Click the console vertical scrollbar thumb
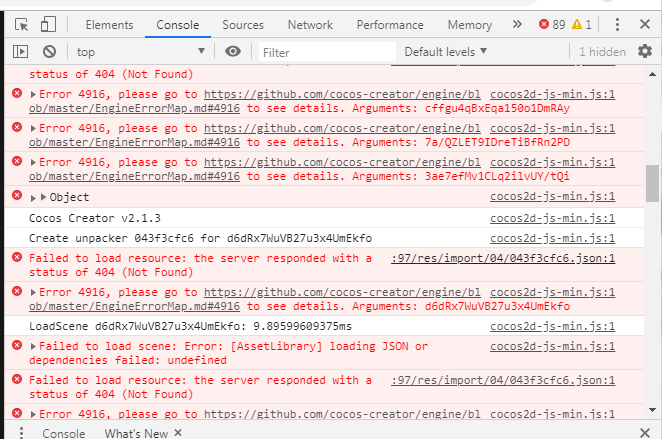This screenshot has width=662, height=439. [x=653, y=182]
